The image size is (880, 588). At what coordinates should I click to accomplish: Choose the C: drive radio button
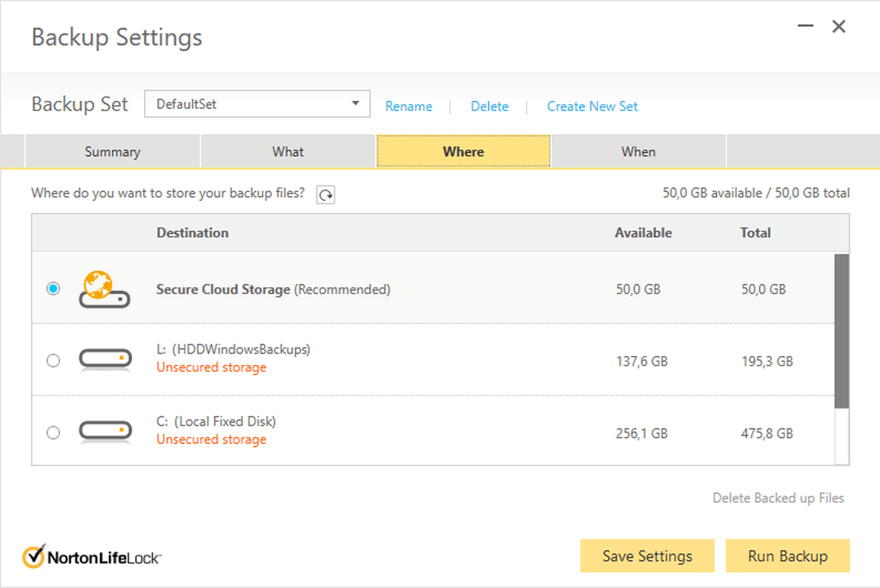(x=53, y=432)
